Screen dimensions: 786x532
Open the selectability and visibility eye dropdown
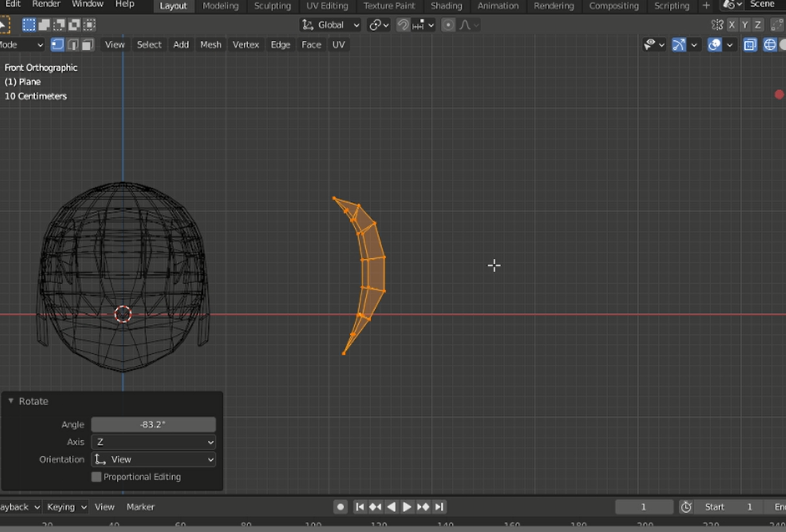pos(654,44)
